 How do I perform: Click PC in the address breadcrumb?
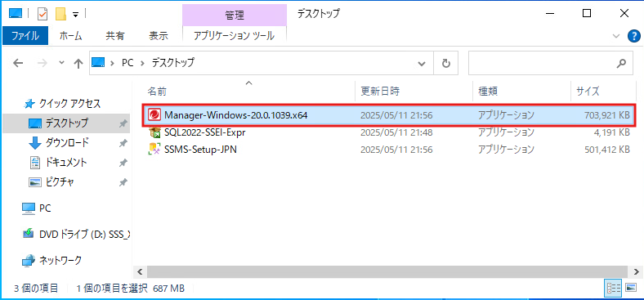[127, 63]
